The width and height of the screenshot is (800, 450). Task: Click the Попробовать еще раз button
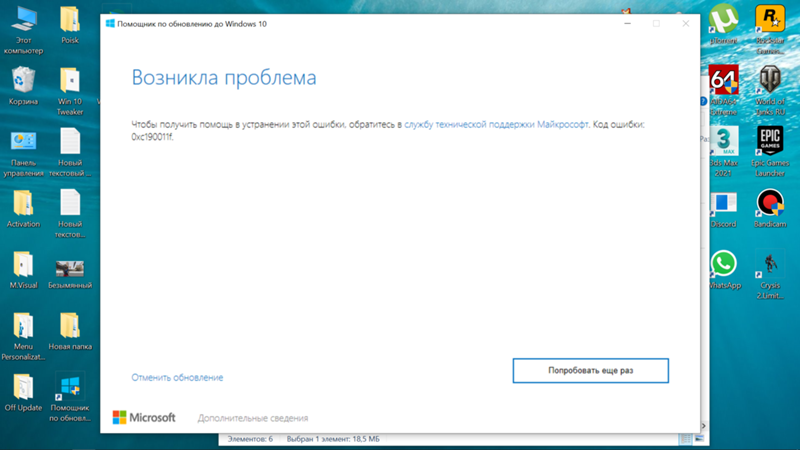[590, 370]
